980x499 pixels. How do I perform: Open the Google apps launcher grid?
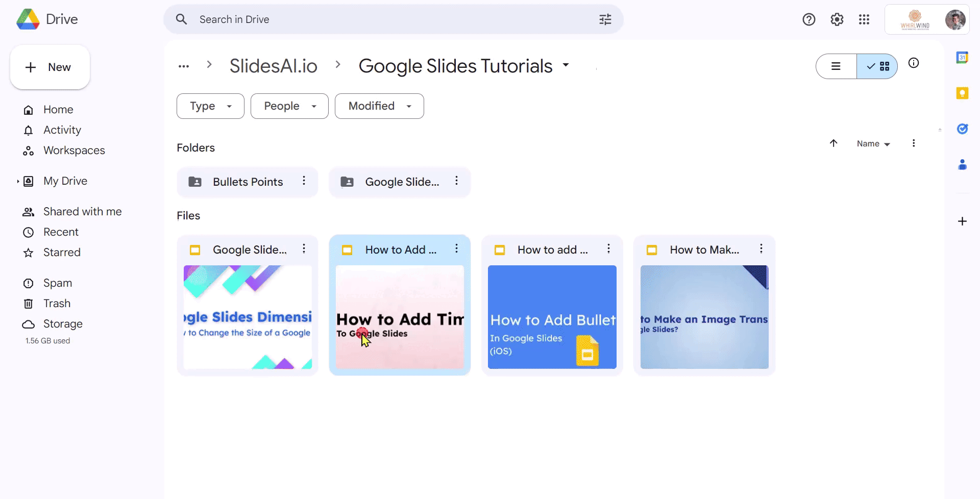point(864,19)
